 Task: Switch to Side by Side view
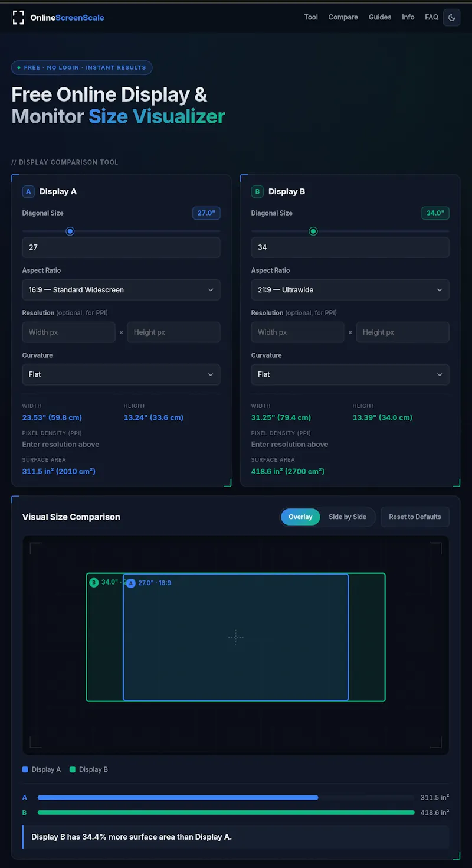348,517
